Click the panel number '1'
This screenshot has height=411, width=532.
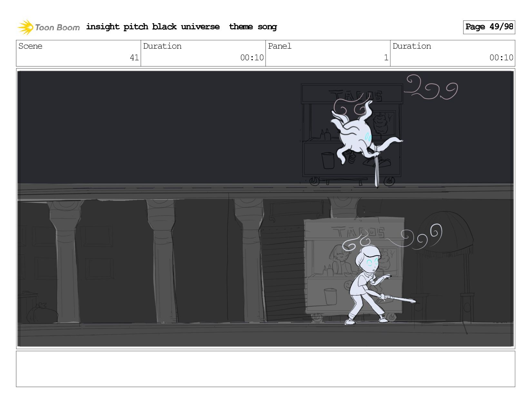point(386,58)
